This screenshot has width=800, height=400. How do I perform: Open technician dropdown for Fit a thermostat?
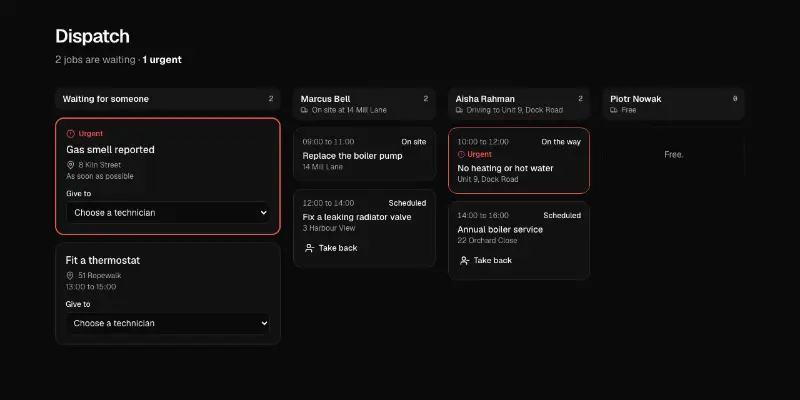tap(167, 323)
